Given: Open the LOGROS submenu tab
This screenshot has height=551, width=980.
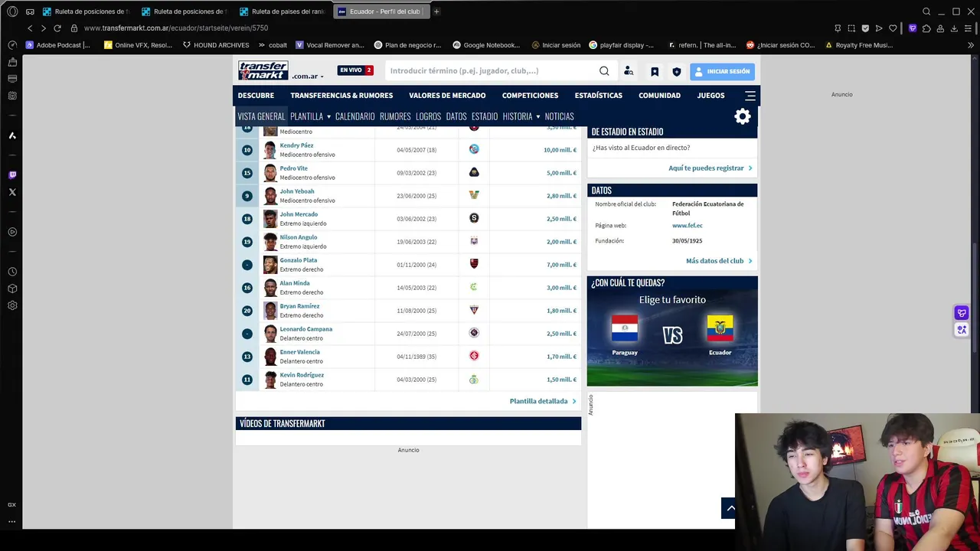Looking at the screenshot, I should pos(428,116).
